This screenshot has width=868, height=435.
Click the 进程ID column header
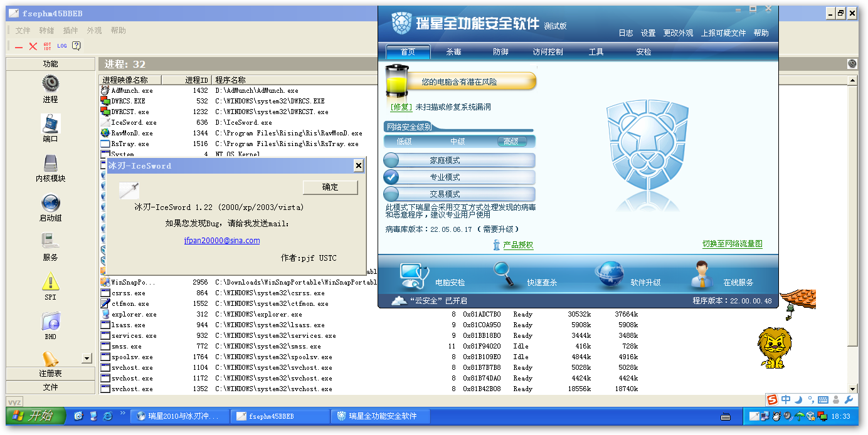tap(186, 80)
